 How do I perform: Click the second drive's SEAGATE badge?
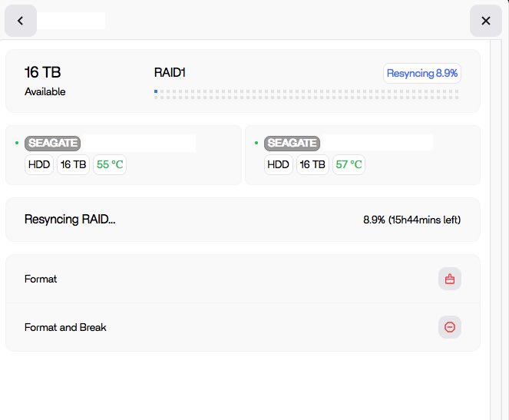(292, 143)
